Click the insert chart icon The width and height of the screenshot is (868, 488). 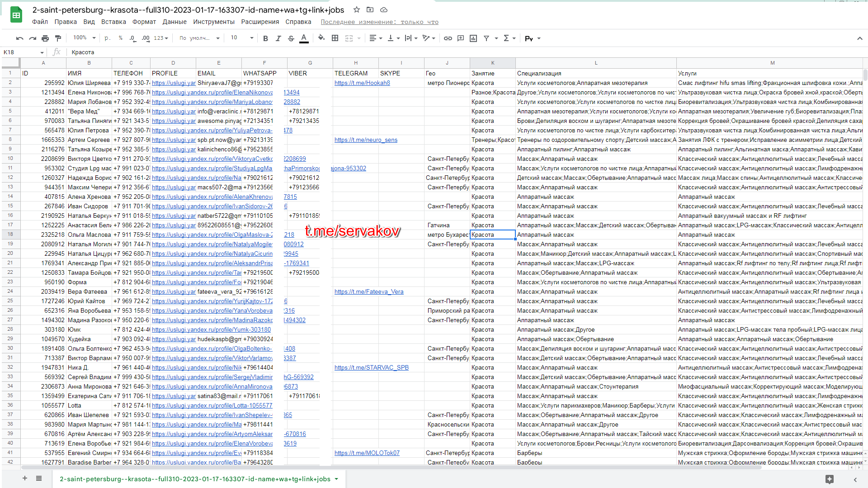click(x=473, y=38)
